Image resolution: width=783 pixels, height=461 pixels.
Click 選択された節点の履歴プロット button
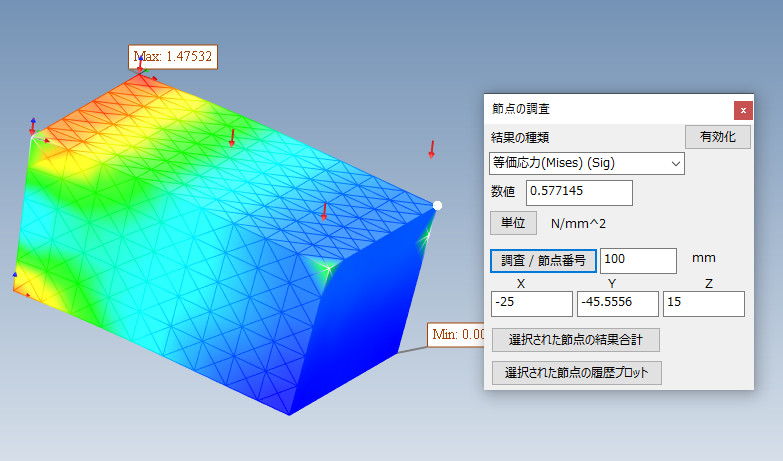577,373
